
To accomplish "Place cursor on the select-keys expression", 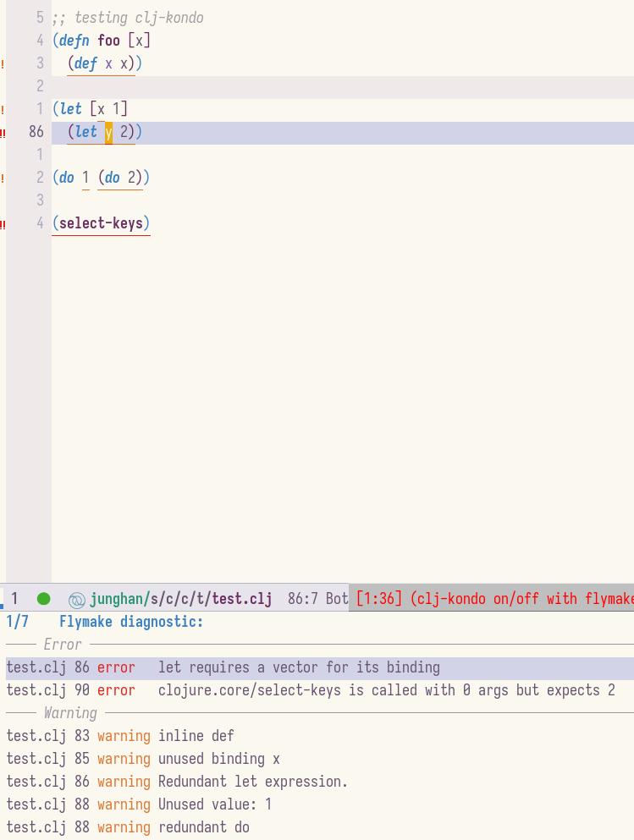I will click(x=100, y=223).
